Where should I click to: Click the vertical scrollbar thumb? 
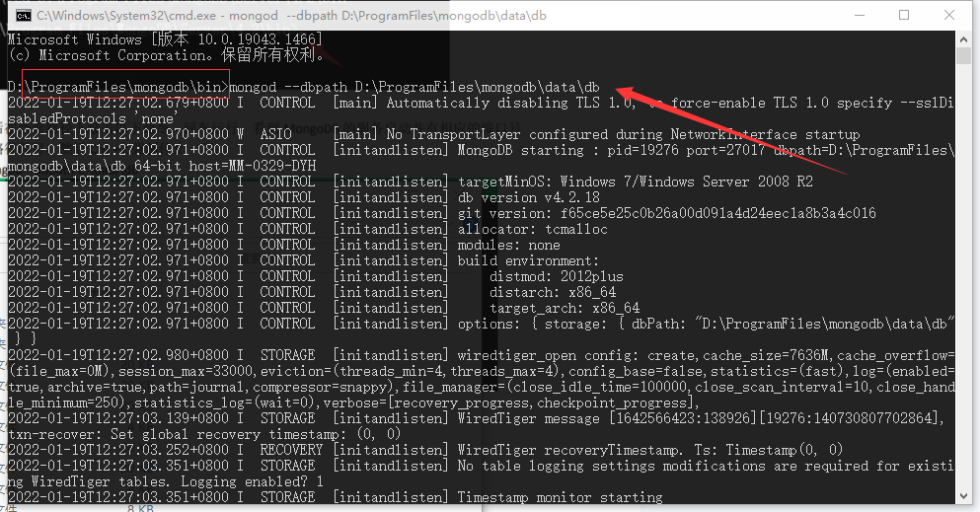[963, 55]
